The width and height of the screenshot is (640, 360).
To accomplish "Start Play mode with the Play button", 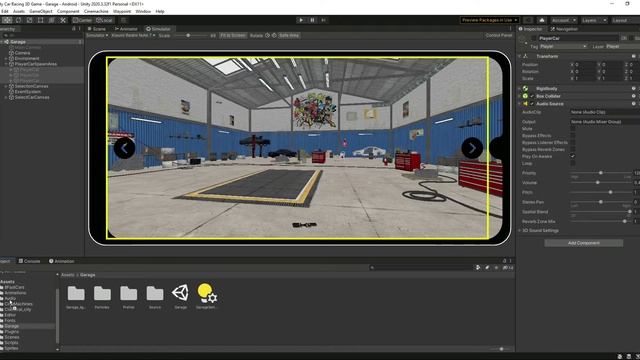I will pos(301,20).
